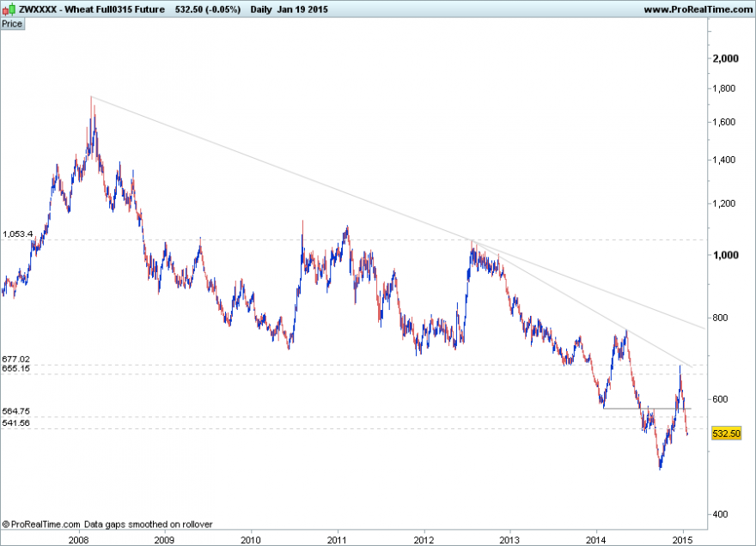Image resolution: width=756 pixels, height=546 pixels.
Task: Click the 400 price scale label
Action: coord(720,514)
